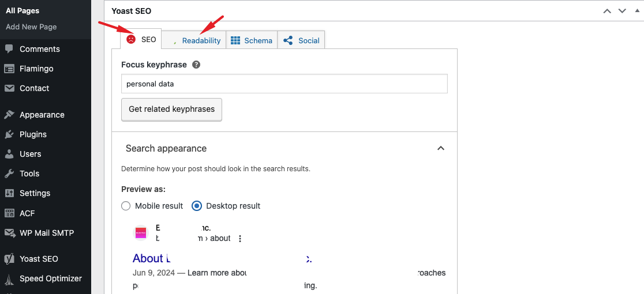Move Yoast SEO panel up
This screenshot has height=294, width=644.
point(607,11)
